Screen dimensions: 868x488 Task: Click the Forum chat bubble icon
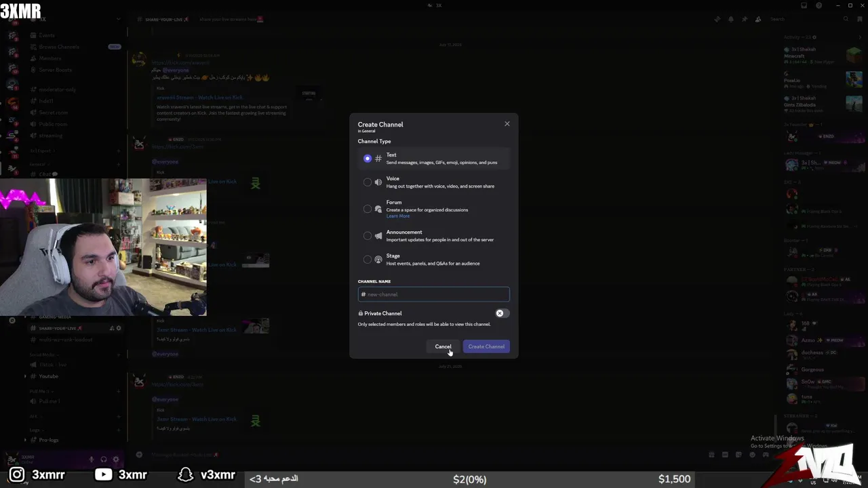378,209
